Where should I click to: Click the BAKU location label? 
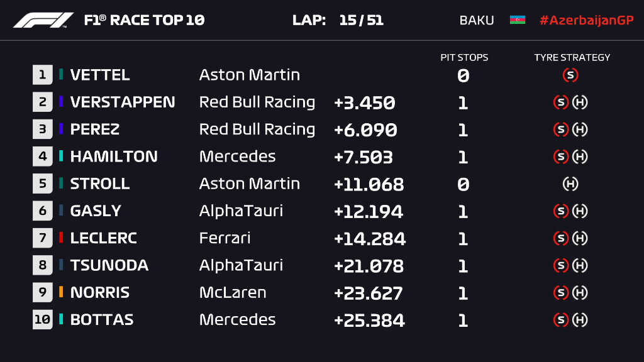pos(476,20)
